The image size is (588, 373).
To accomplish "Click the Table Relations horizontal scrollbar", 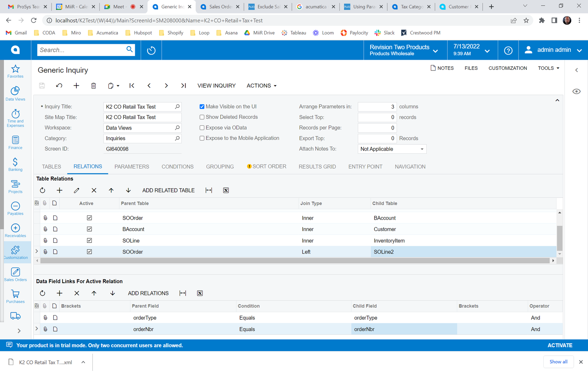I will tap(295, 261).
